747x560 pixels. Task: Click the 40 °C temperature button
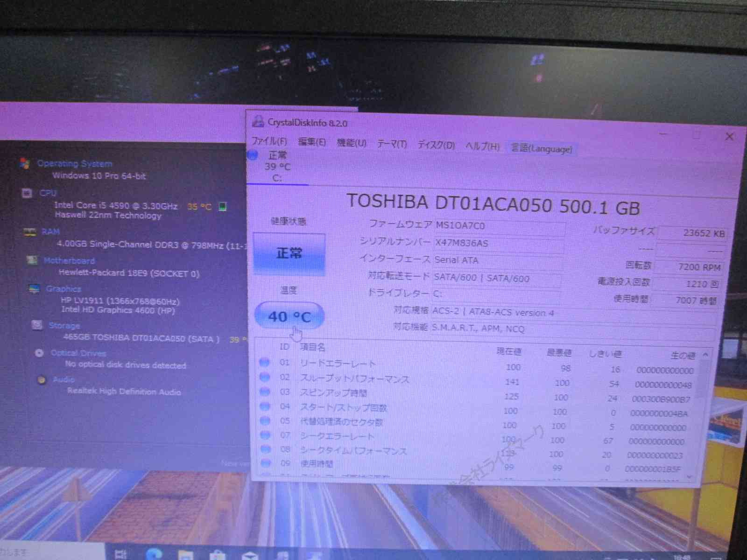point(289,317)
